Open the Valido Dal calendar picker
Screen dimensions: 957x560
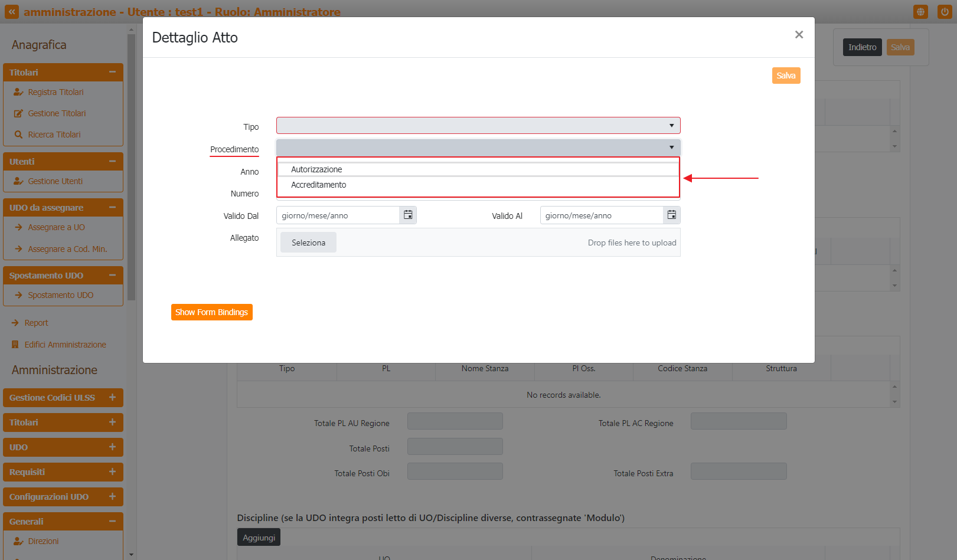408,215
